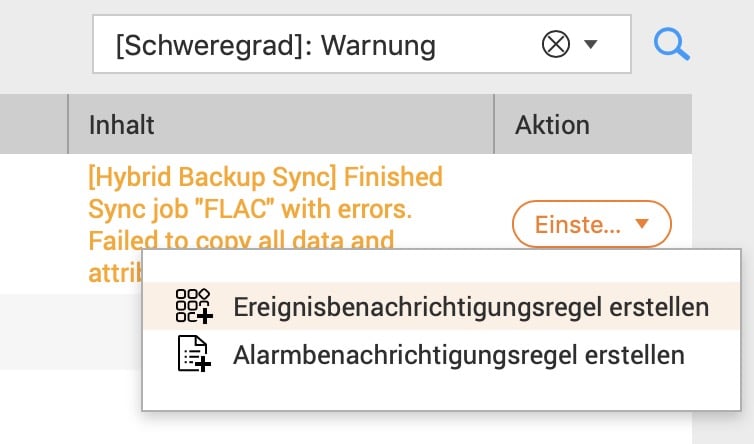Viewport: 754px width, 444px height.
Task: Sort by the Inhalt column header
Action: (281, 124)
